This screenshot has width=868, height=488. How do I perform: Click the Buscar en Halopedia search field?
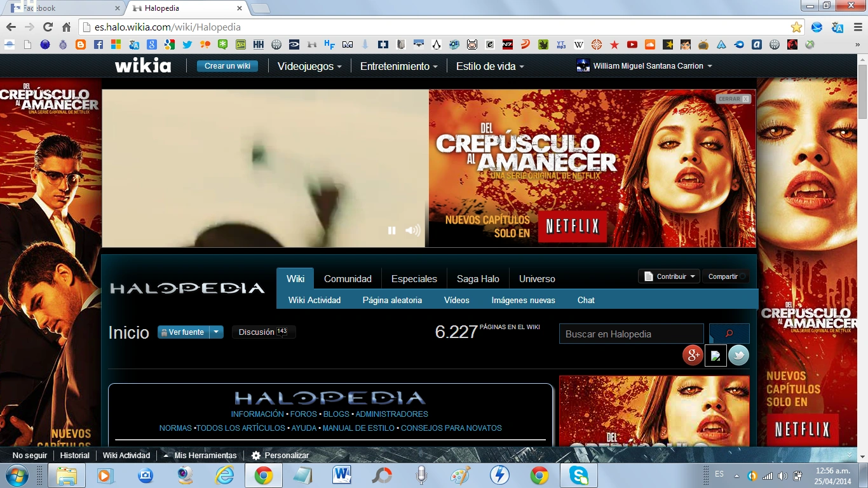[632, 334]
